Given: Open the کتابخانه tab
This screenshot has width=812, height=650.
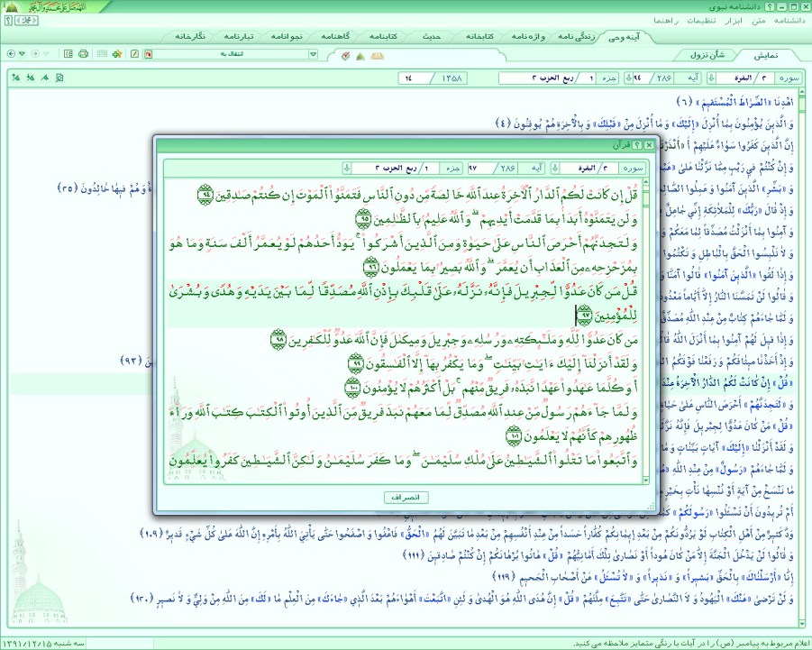Looking at the screenshot, I should (479, 37).
